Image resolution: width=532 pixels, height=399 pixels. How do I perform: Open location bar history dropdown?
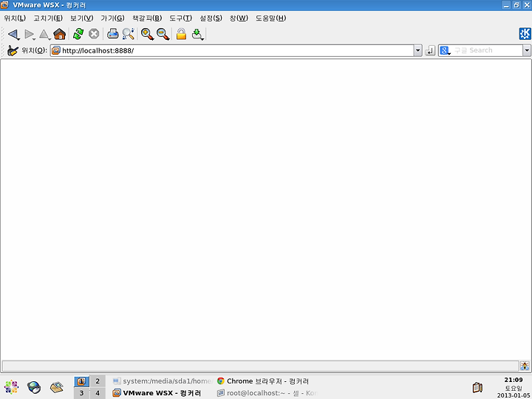(x=418, y=50)
